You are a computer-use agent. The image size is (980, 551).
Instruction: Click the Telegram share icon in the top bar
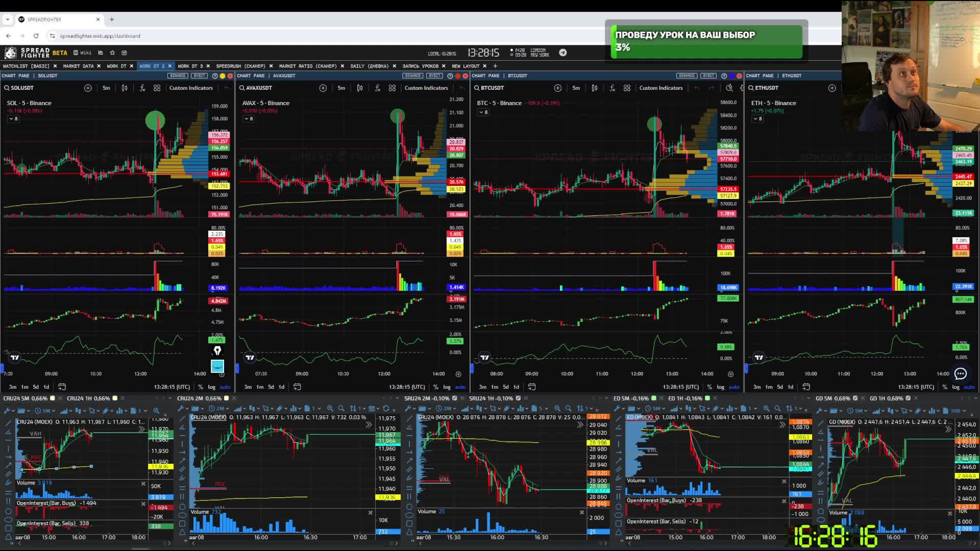(x=563, y=53)
